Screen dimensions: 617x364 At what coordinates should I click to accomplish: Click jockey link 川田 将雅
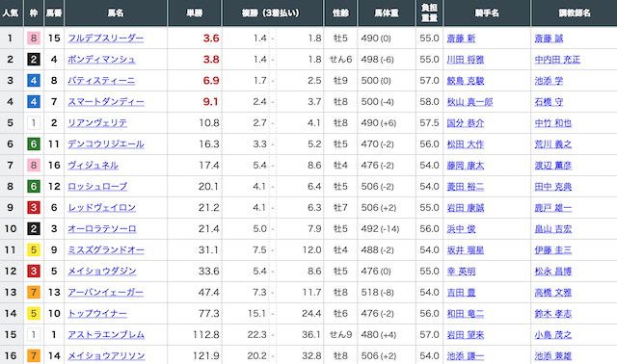click(465, 60)
